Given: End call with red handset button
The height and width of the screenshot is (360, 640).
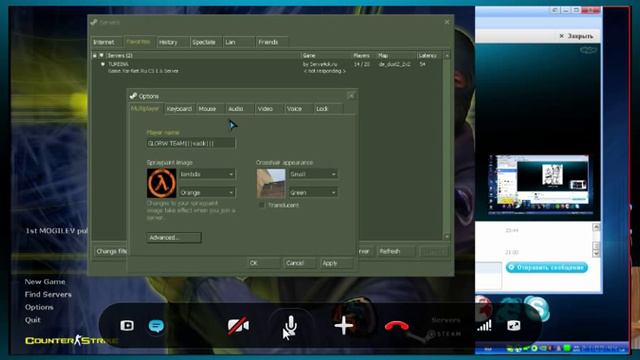Looking at the screenshot, I should pyautogui.click(x=396, y=326).
